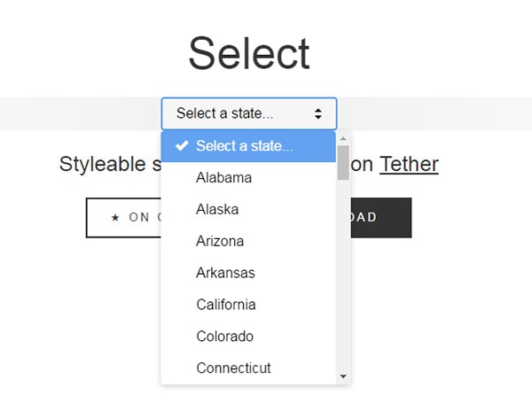Click the up-down arrows icon in select box
The width and height of the screenshot is (532, 403).
click(318, 113)
